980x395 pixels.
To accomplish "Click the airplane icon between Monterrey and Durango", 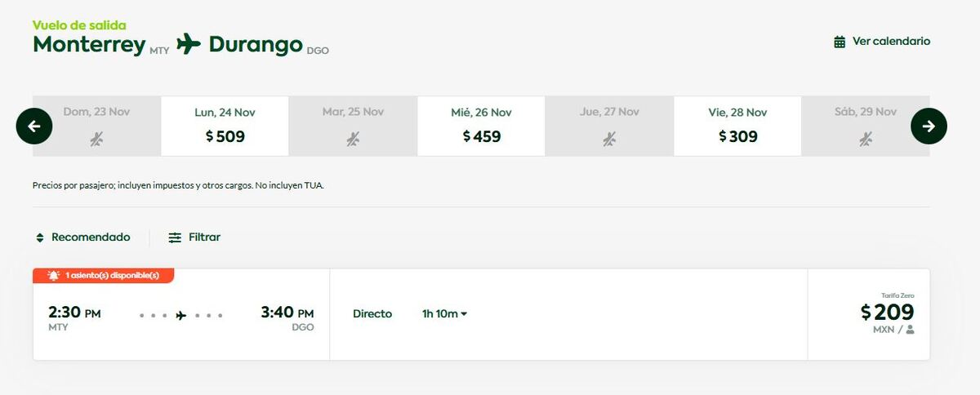I will point(189,43).
